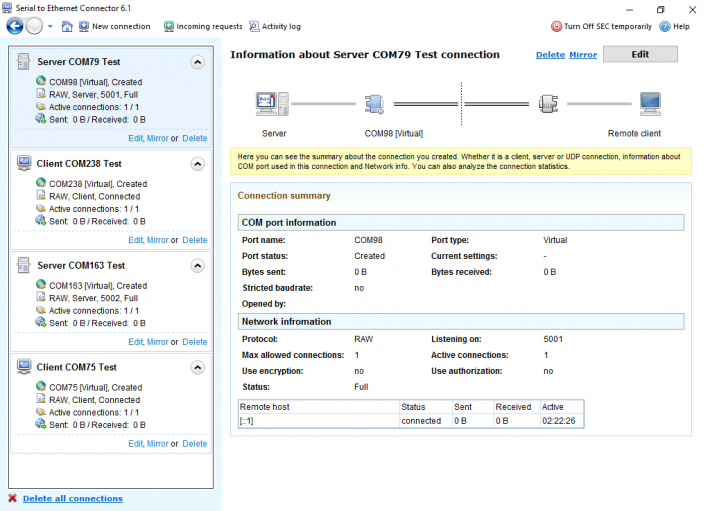Click the Client COM238 Test title
710x511 pixels.
pyautogui.click(x=79, y=163)
